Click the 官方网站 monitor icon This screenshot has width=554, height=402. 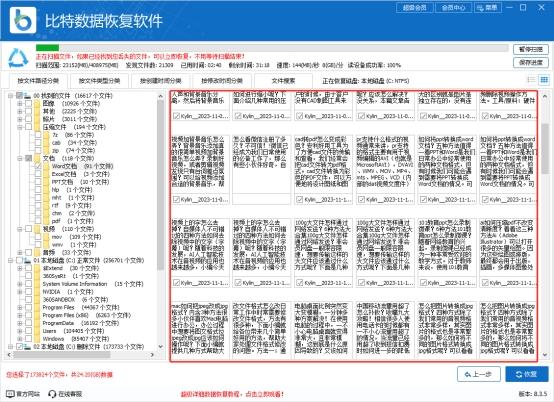tap(10, 394)
